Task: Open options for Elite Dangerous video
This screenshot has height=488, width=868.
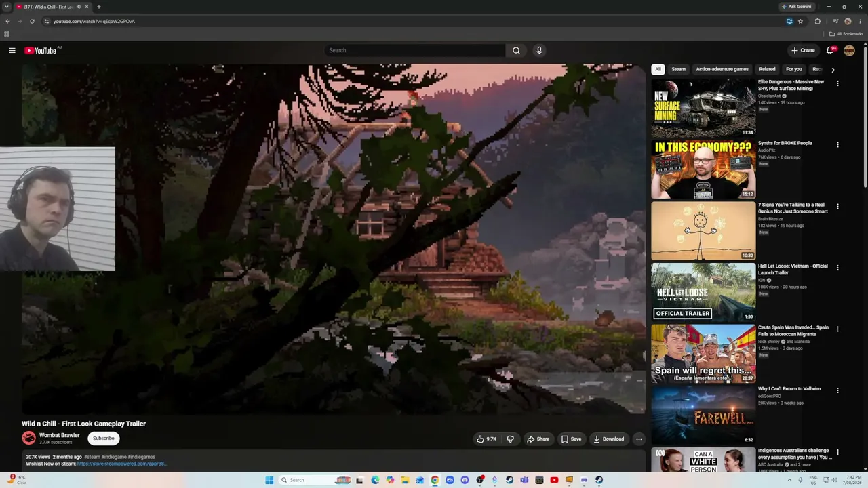Action: point(837,83)
